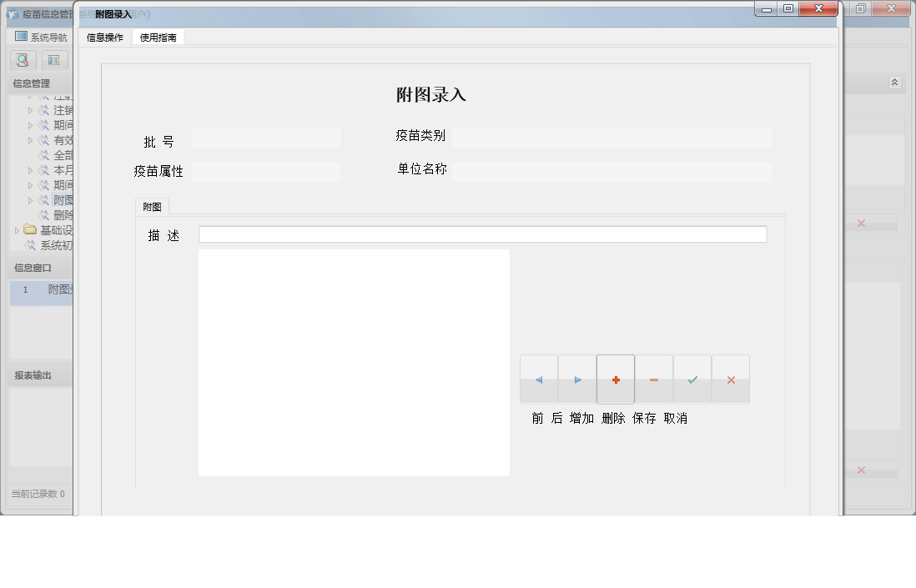This screenshot has width=916, height=588.
Task: Go to the previous record with the left arrow button
Action: (x=539, y=379)
